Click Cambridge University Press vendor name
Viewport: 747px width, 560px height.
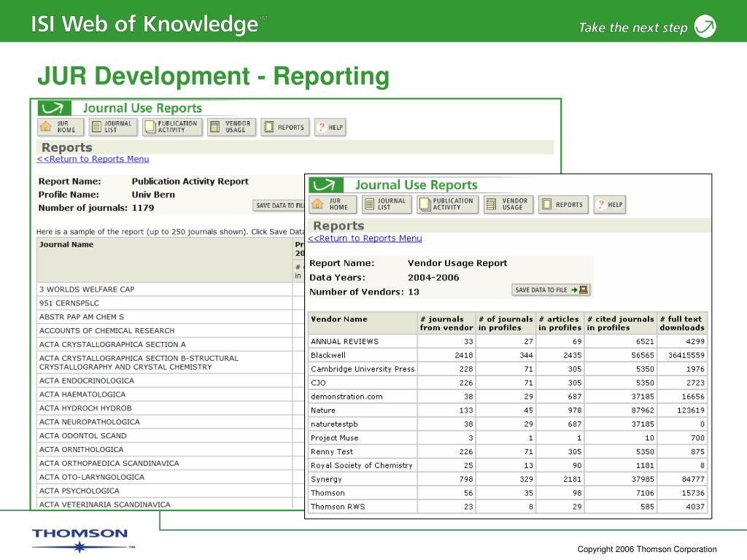363,369
